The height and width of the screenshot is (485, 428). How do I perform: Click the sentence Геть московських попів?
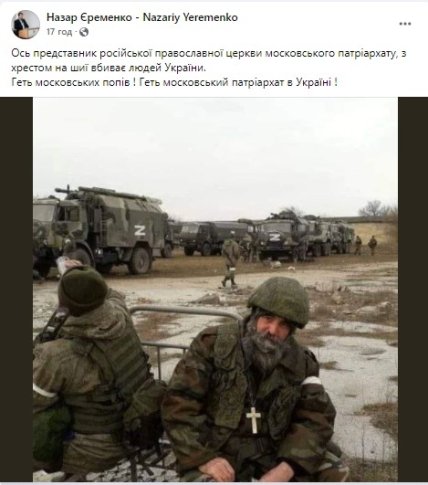click(73, 82)
